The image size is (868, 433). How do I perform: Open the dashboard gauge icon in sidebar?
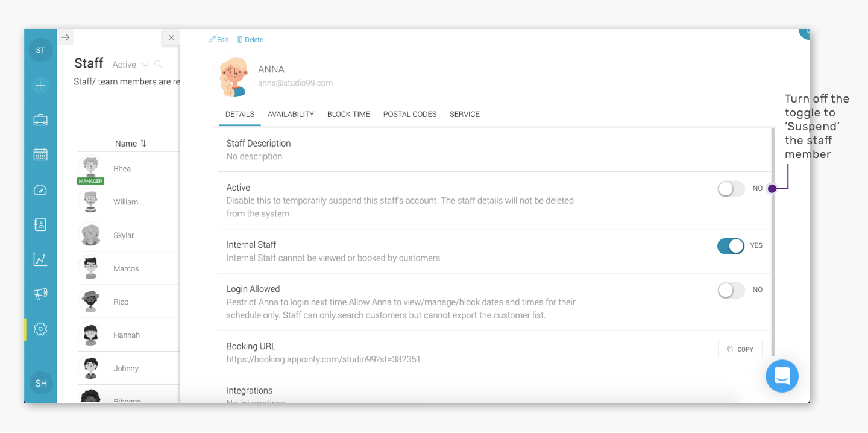(x=40, y=190)
